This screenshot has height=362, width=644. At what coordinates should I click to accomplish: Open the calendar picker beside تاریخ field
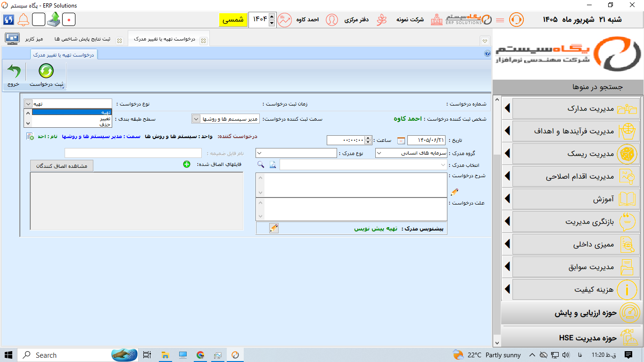(401, 140)
